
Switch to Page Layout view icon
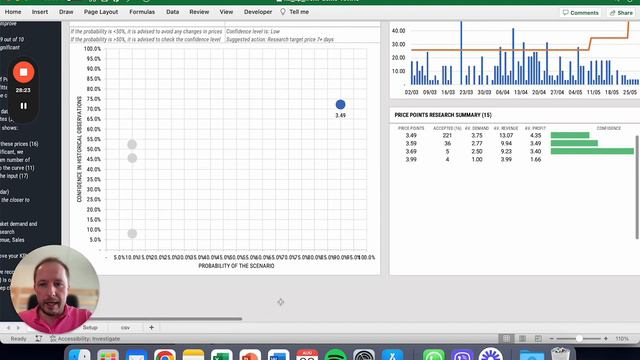[x=522, y=338]
